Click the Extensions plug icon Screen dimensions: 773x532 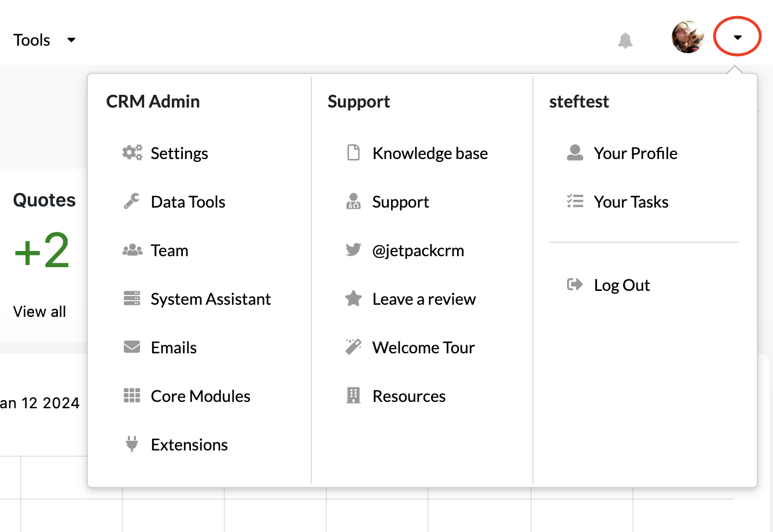tap(132, 444)
